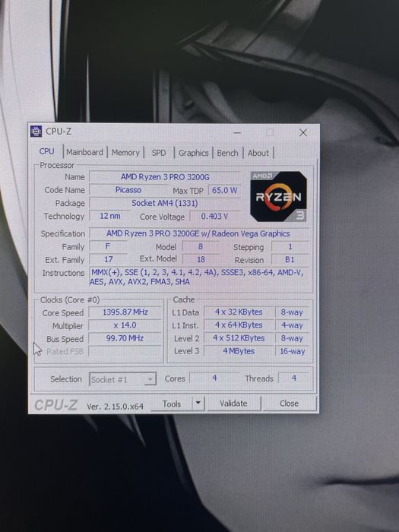Click the Validate button

(233, 404)
